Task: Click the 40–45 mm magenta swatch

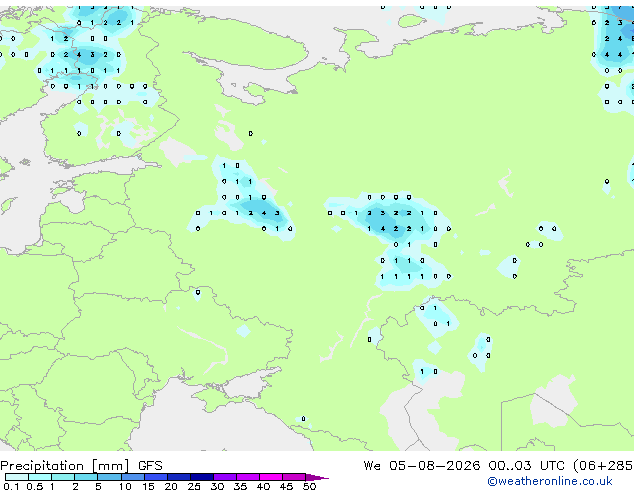Action: click(x=271, y=477)
